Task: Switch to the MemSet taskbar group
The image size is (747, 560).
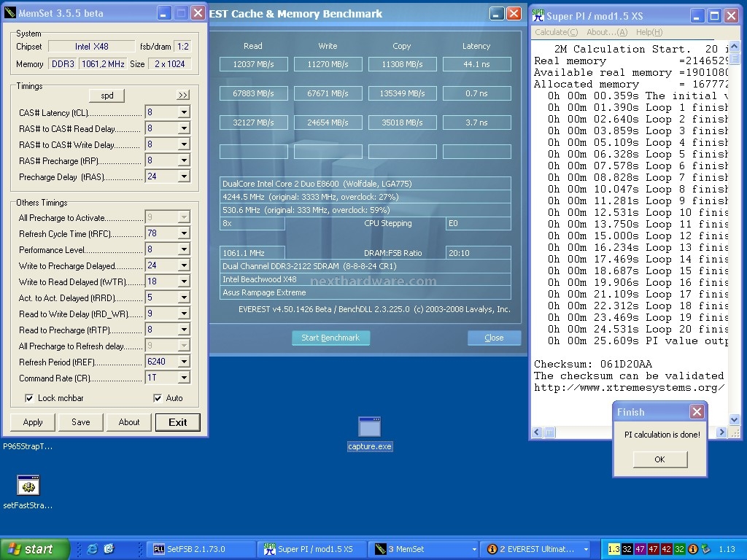Action: click(x=424, y=549)
